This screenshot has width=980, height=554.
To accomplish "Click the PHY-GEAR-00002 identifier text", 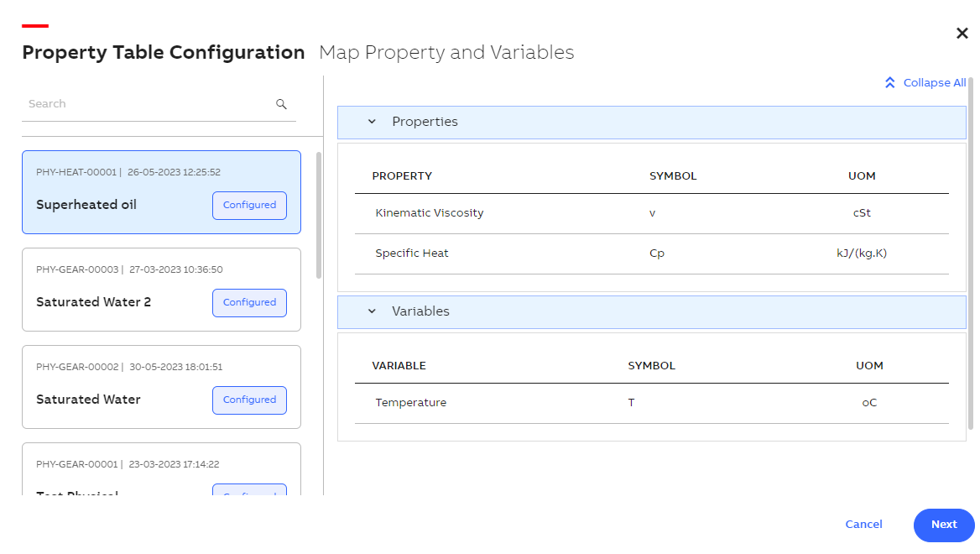I will click(77, 367).
